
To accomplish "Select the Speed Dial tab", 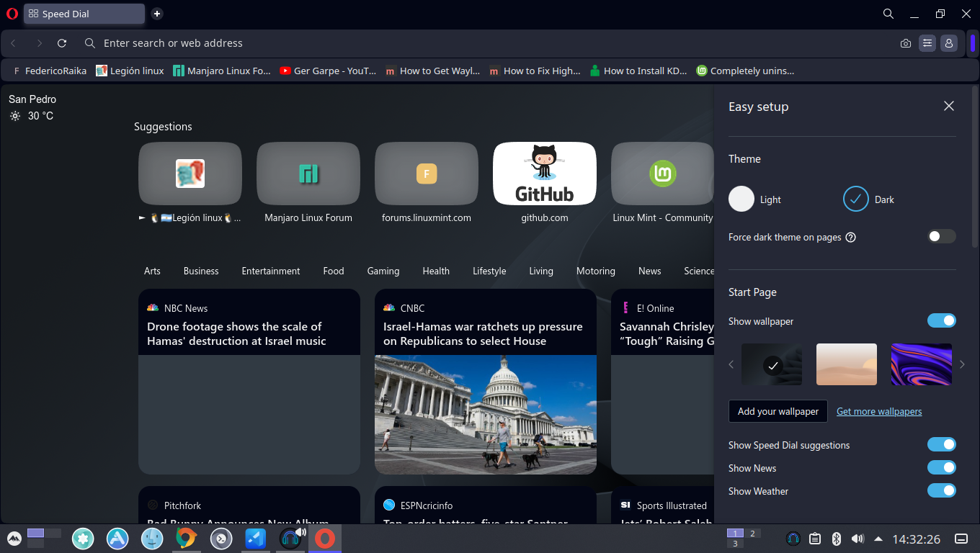I will pos(84,14).
